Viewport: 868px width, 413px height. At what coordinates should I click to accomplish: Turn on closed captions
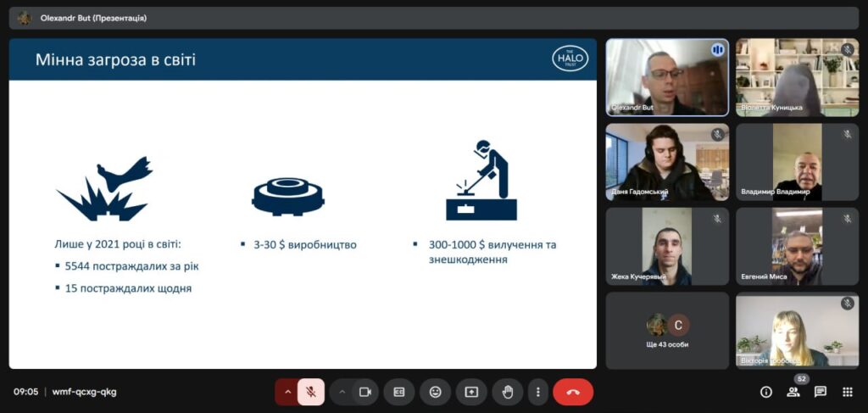pyautogui.click(x=399, y=392)
